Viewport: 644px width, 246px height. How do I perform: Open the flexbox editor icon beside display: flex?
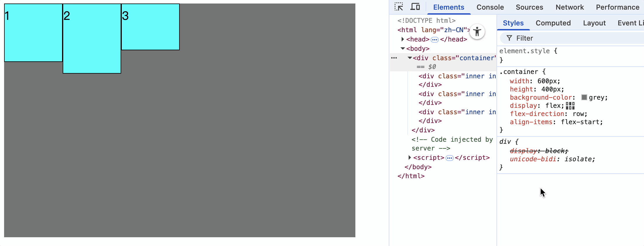point(570,106)
